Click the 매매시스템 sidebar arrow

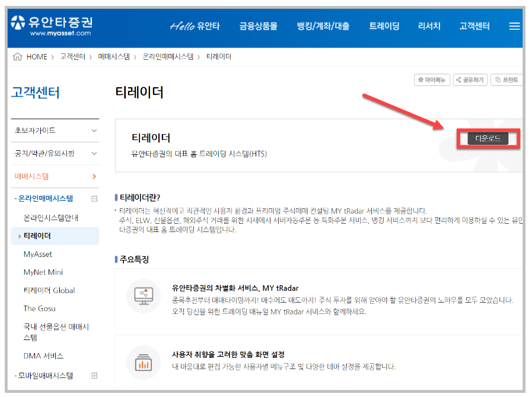click(x=94, y=176)
